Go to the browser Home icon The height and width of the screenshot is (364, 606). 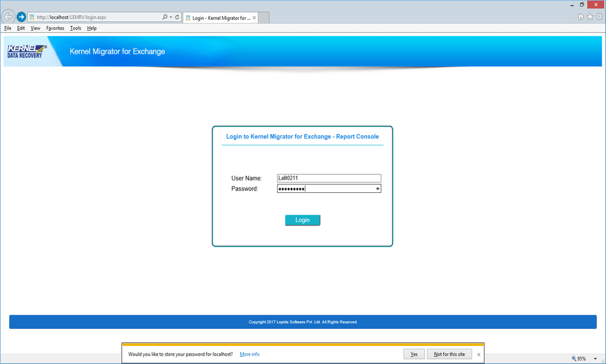(581, 16)
